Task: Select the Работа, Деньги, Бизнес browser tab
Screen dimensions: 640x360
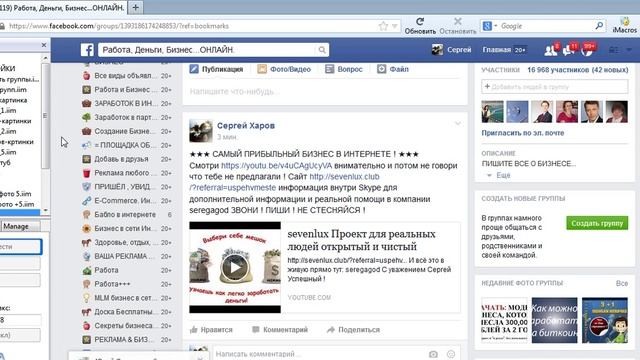Action: tap(62, 8)
